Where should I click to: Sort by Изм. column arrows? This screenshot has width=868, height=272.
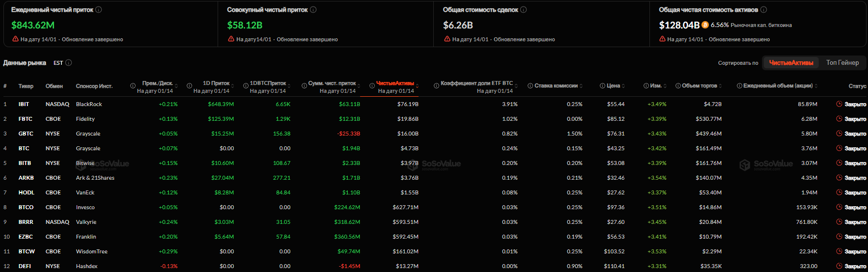(665, 86)
